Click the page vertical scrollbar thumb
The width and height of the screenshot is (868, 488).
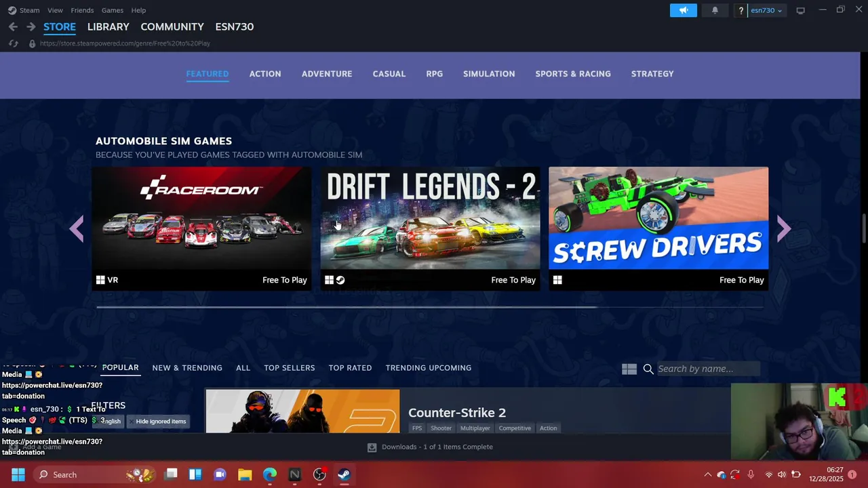(864, 228)
